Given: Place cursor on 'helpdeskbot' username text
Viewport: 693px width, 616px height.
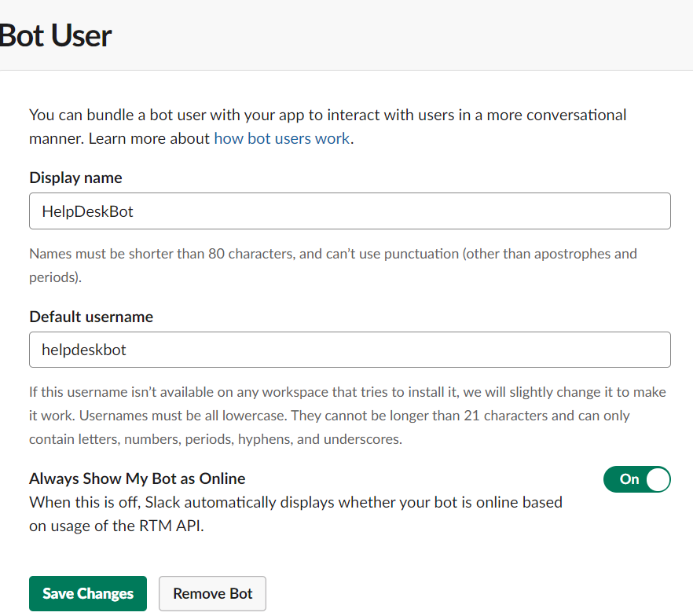Looking at the screenshot, I should tap(84, 350).
